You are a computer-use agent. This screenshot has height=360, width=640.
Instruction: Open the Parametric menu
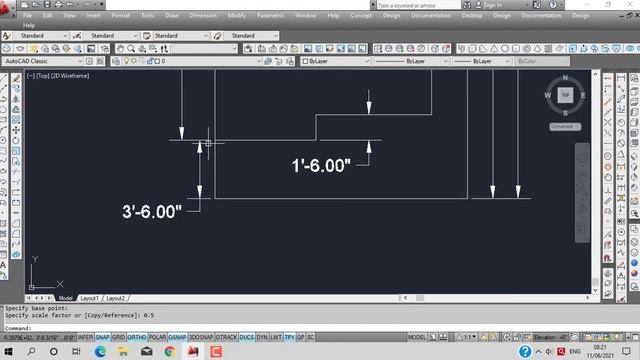270,16
